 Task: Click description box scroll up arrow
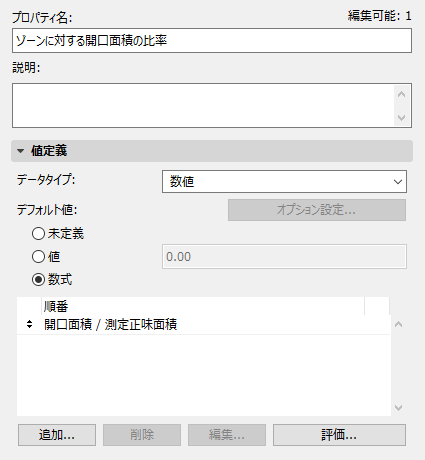(x=401, y=94)
